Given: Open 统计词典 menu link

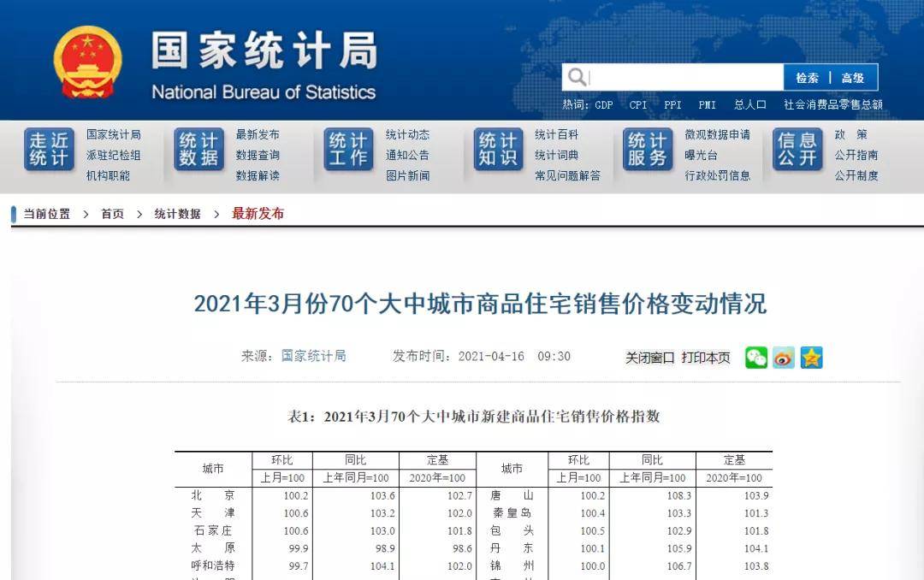Looking at the screenshot, I should pos(557,155).
